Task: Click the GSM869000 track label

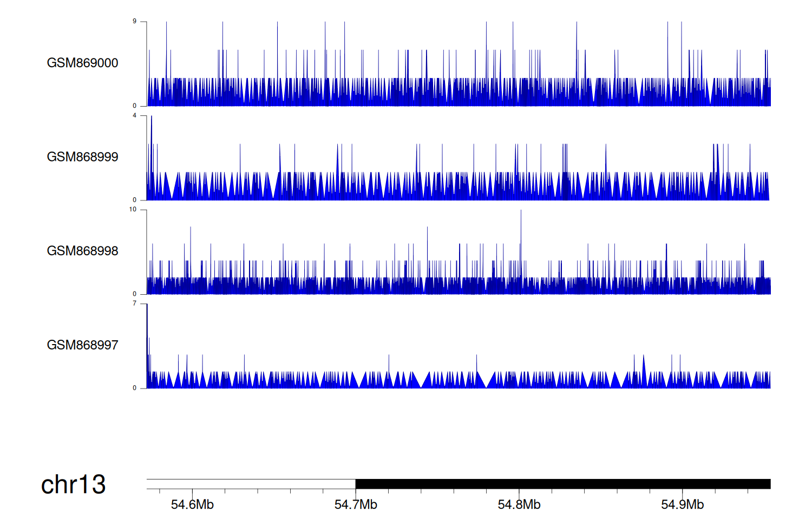Action: (x=82, y=63)
